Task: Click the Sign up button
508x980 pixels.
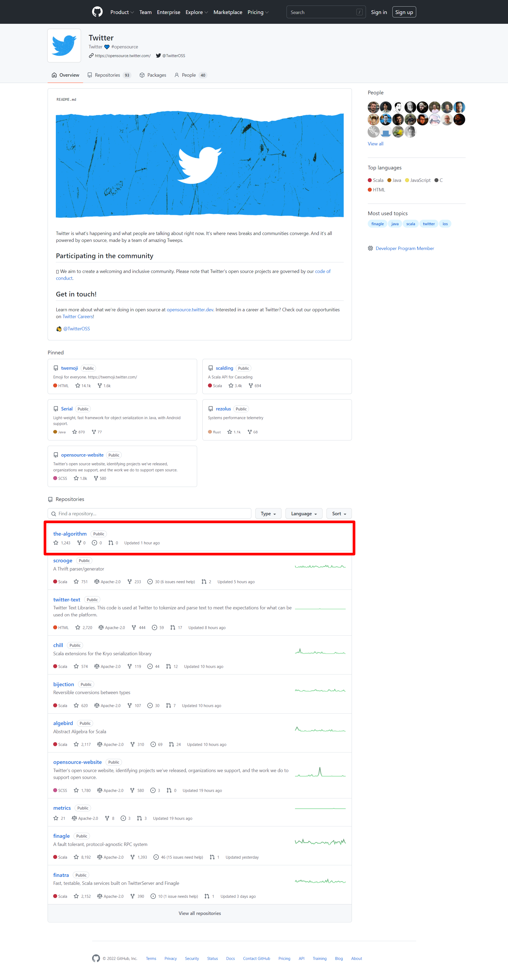Action: click(404, 12)
